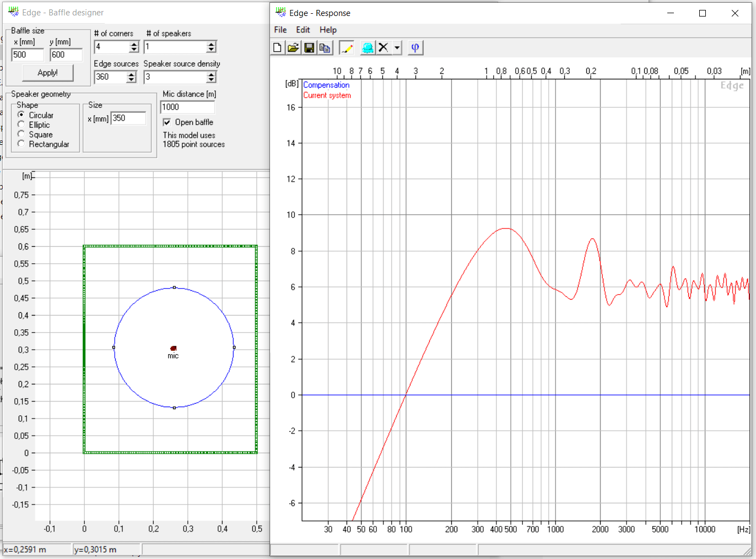Show phase with the phi icon
Screen dimensions: 756x559
(x=415, y=48)
